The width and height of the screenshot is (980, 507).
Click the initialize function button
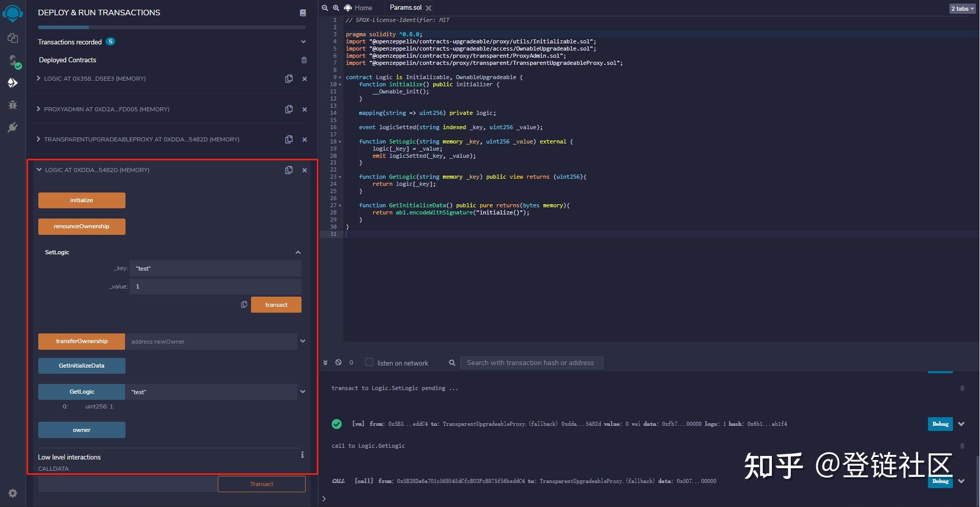(82, 200)
